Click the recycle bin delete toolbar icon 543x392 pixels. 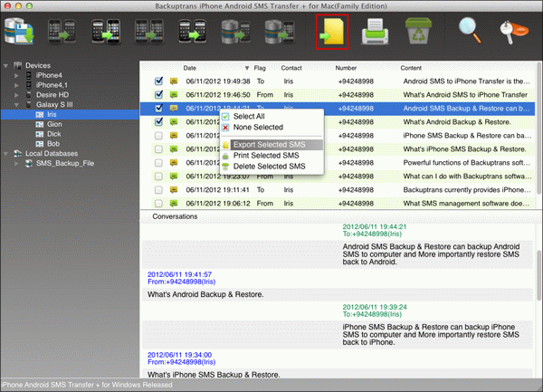418,32
